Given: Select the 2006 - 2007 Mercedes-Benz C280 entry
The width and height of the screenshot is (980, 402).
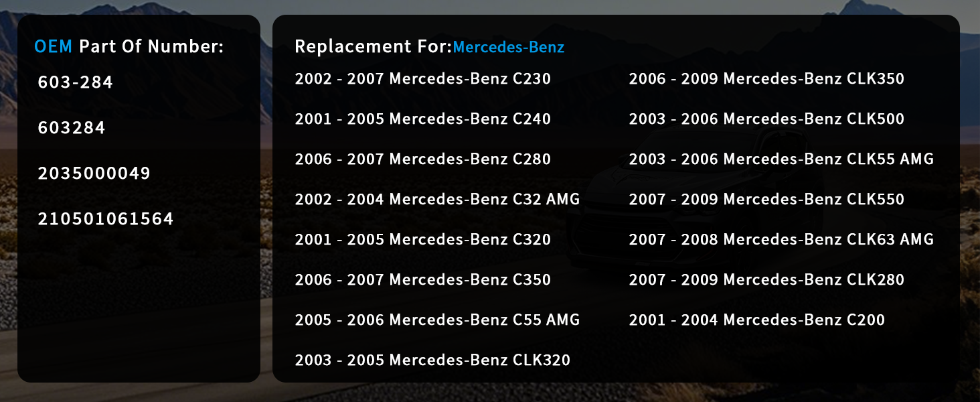Looking at the screenshot, I should pyautogui.click(x=423, y=159).
